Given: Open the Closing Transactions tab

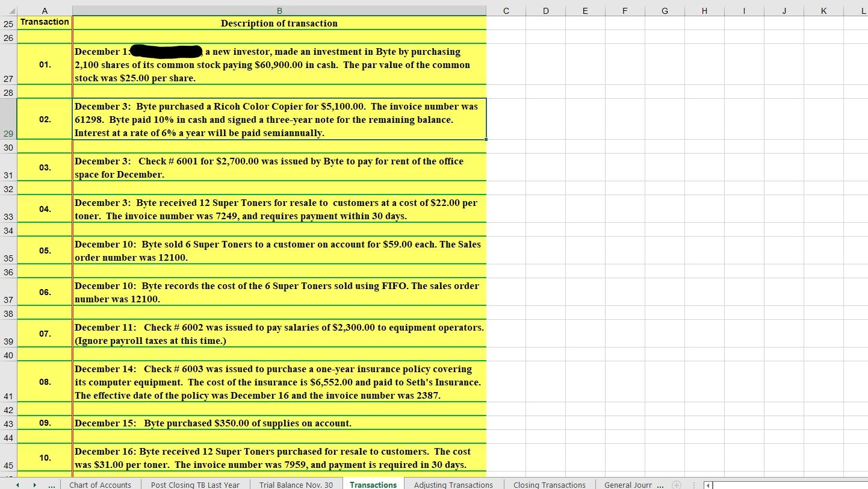Looking at the screenshot, I should [549, 485].
